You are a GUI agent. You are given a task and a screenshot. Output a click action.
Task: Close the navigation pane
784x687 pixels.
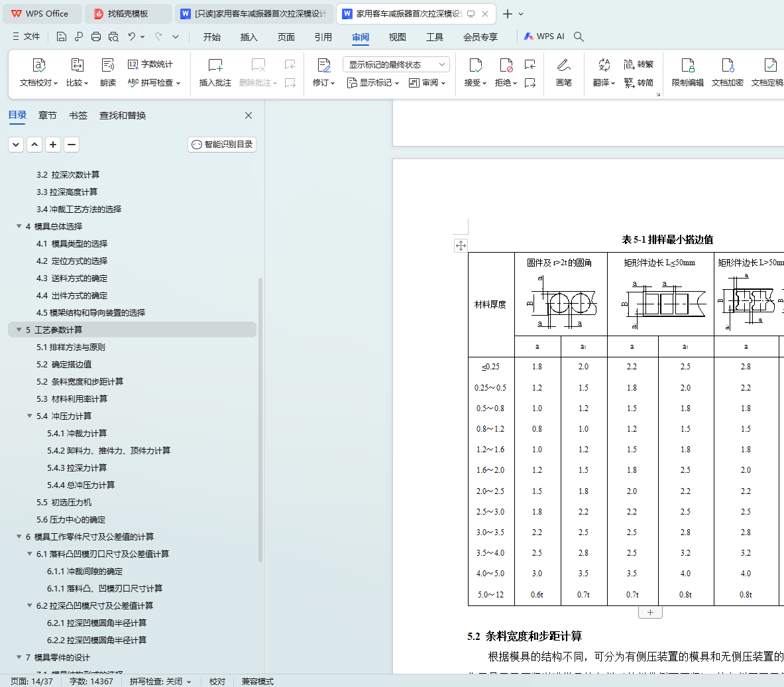tap(249, 115)
